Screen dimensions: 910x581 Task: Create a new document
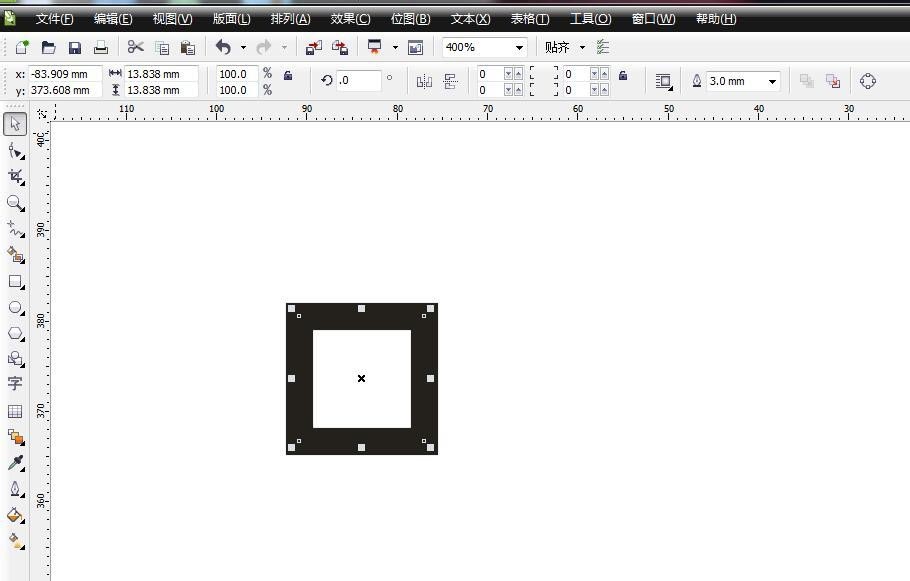coord(22,47)
